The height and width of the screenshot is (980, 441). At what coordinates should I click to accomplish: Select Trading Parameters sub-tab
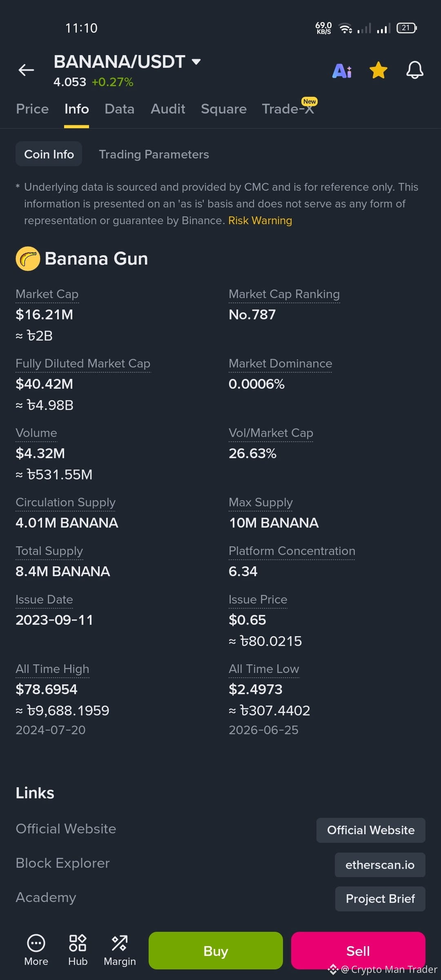coord(154,154)
